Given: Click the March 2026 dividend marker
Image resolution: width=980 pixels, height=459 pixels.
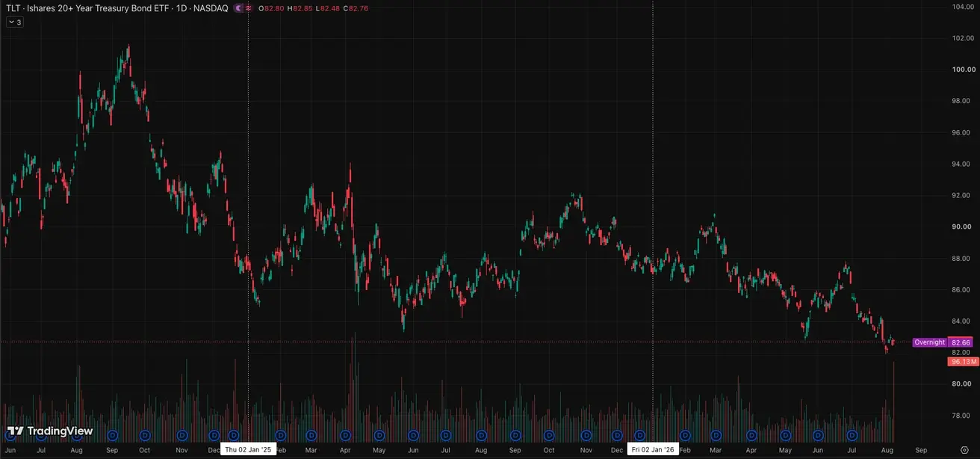Looking at the screenshot, I should [717, 434].
